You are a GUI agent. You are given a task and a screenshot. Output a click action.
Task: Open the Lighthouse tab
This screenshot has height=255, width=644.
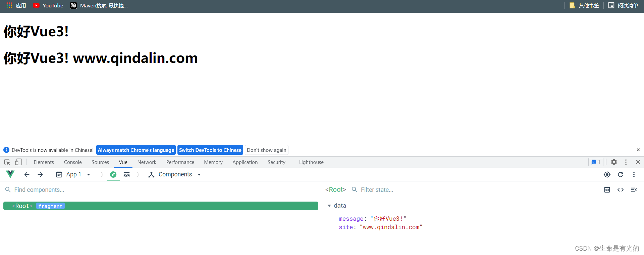pos(311,162)
